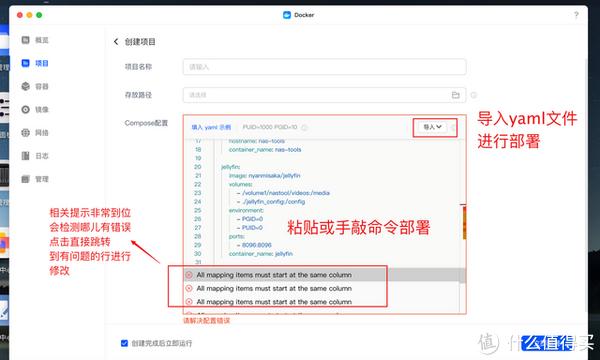The height and width of the screenshot is (360, 600).
Task: Click the folder browse icon in 存放路径 field
Action: coord(455,95)
